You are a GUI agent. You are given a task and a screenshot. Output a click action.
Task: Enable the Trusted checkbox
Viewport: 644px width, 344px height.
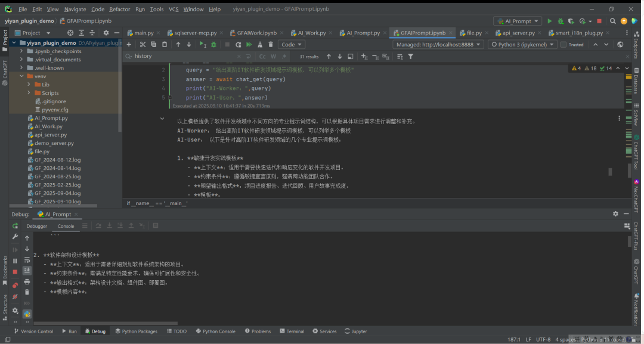coord(564,45)
